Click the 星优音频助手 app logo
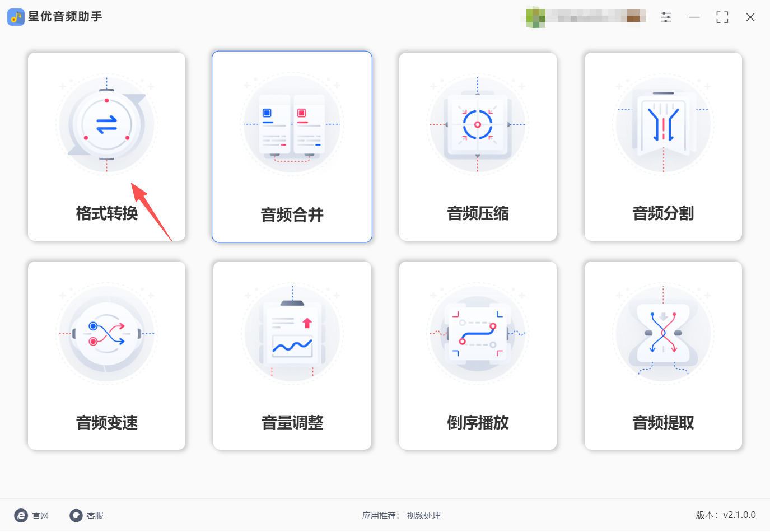770x532 pixels. point(16,17)
